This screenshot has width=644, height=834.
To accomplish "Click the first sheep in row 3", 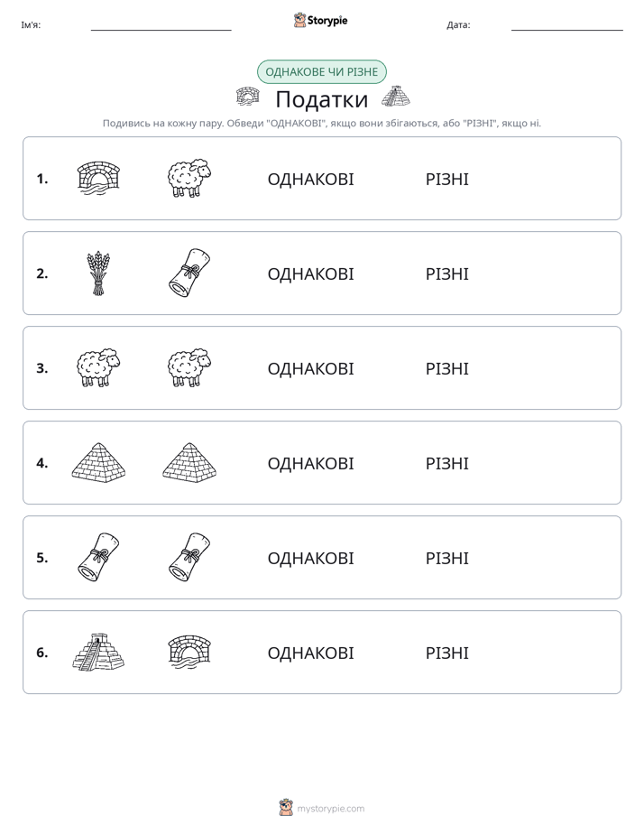I will (x=98, y=367).
